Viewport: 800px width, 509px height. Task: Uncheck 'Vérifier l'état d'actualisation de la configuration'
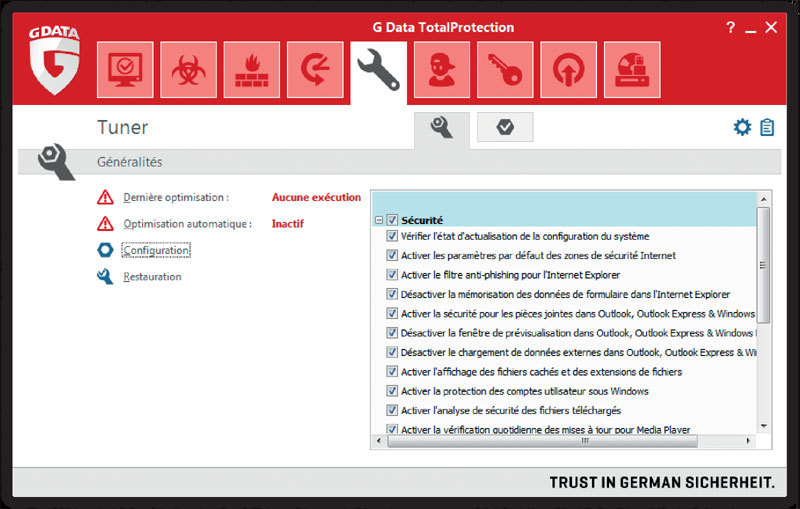(x=392, y=236)
